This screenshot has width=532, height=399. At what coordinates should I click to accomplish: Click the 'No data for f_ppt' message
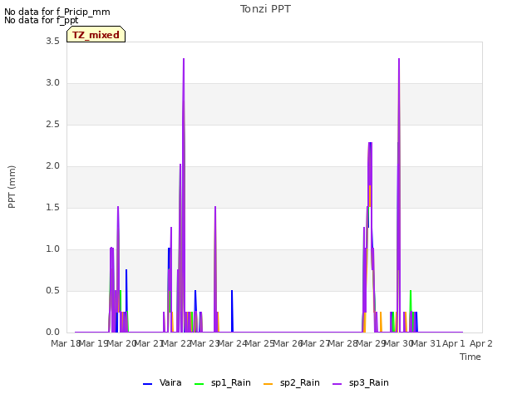tap(41, 20)
